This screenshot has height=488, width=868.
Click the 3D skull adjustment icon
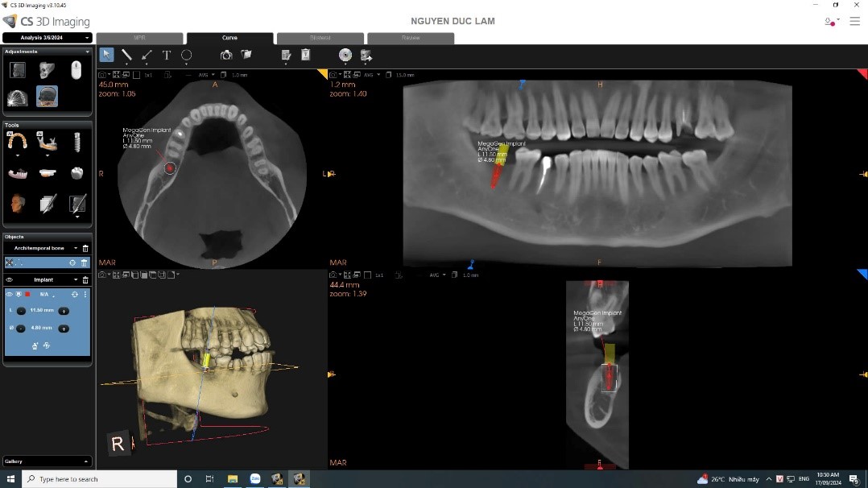(x=48, y=71)
